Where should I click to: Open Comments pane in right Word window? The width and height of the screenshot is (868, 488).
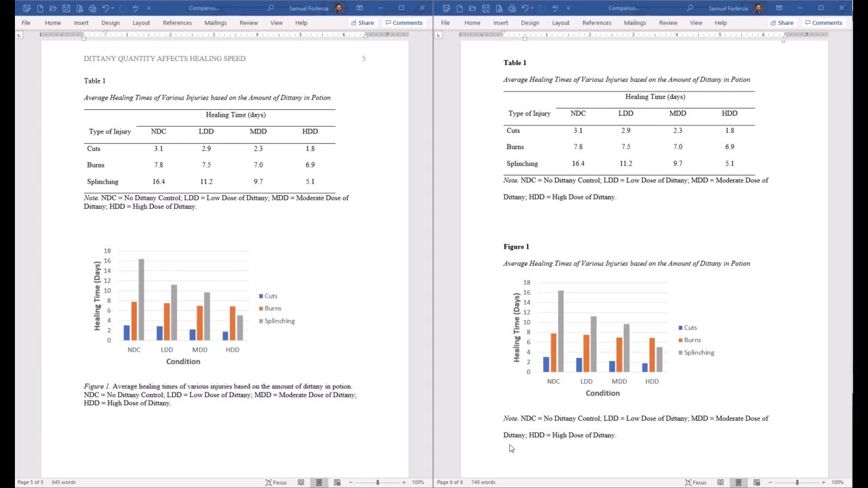tap(824, 22)
